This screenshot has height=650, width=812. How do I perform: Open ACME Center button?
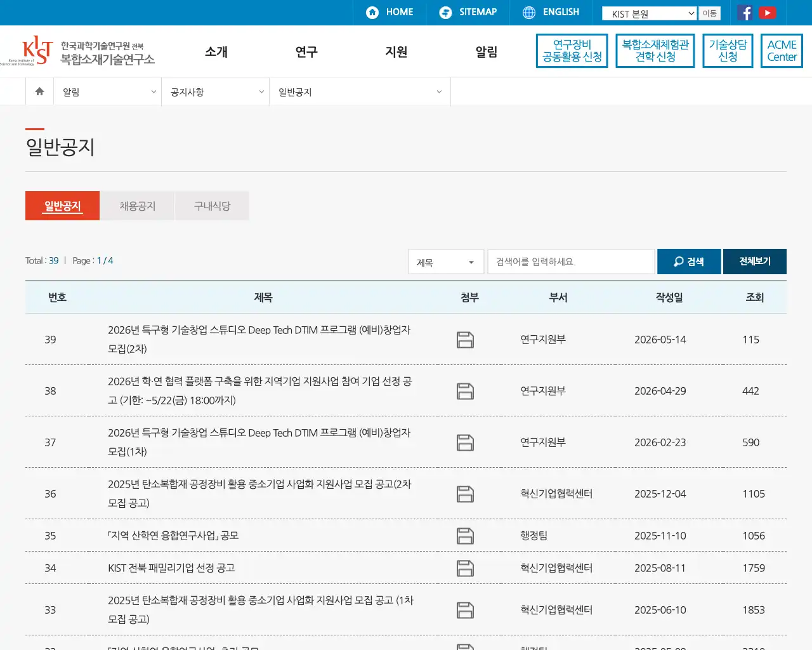782,51
